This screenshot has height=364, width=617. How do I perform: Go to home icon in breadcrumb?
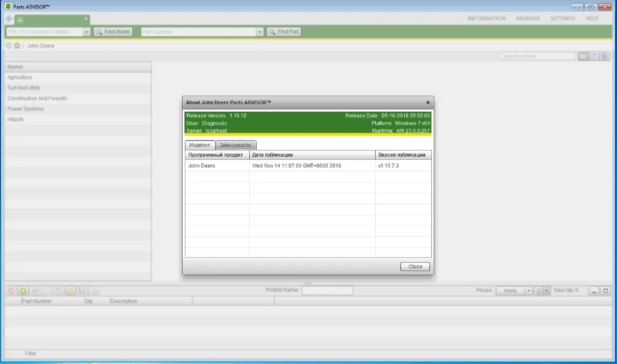pyautogui.click(x=17, y=45)
